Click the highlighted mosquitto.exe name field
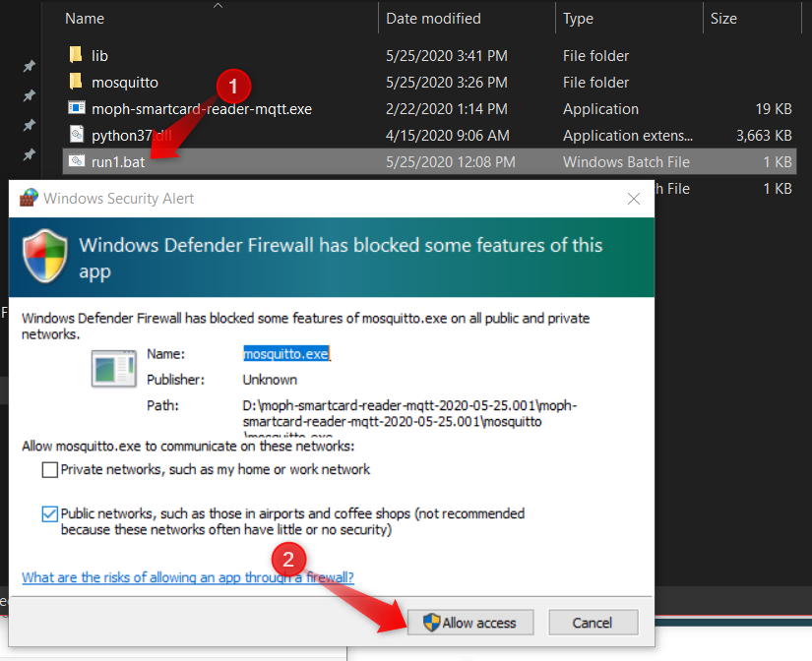Image resolution: width=812 pixels, height=661 pixels. tap(286, 353)
